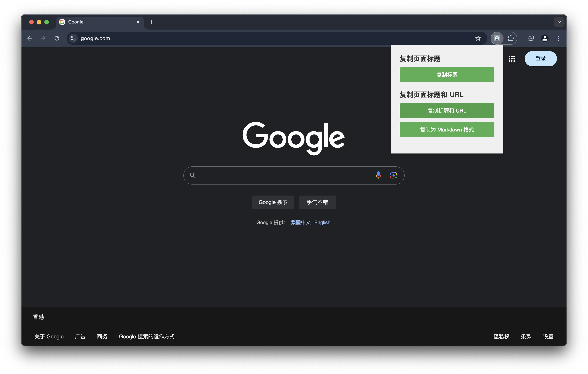Switch language to English
Image resolution: width=588 pixels, height=374 pixels.
pos(322,222)
